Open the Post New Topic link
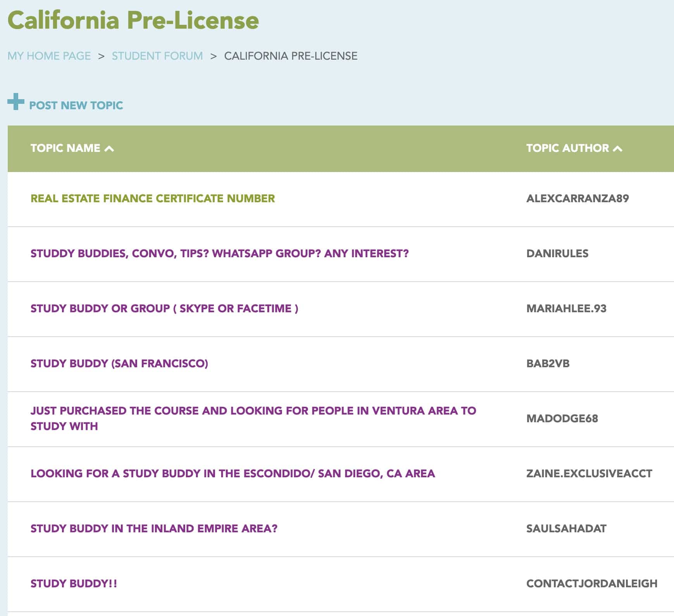 coord(76,105)
